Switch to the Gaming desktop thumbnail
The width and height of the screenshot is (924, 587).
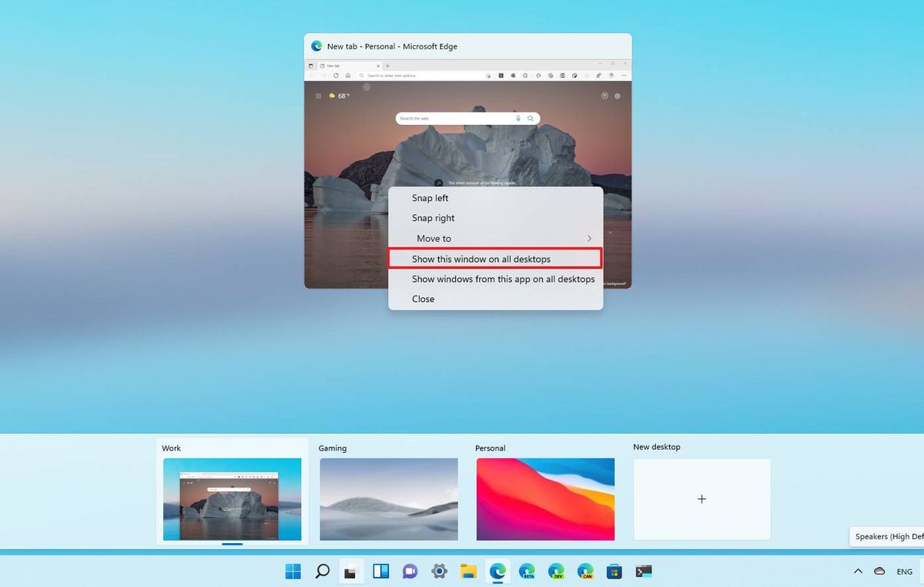tap(388, 499)
